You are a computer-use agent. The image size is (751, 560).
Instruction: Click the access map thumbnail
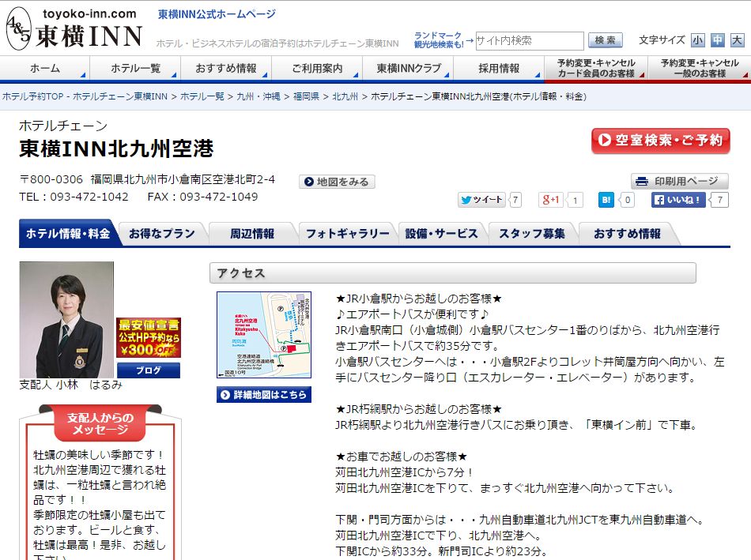(264, 335)
